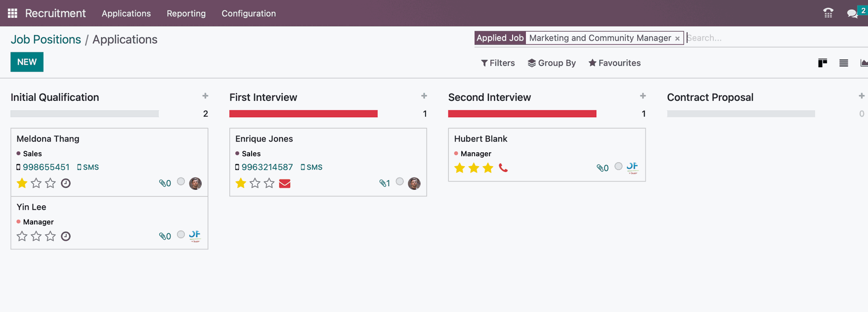
Task: Quick add card in First Interview column
Action: tap(424, 96)
